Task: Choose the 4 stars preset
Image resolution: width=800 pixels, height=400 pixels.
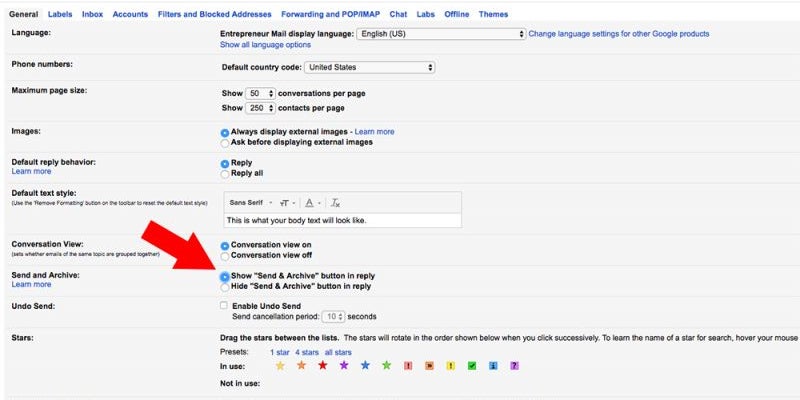Action: [x=307, y=353]
